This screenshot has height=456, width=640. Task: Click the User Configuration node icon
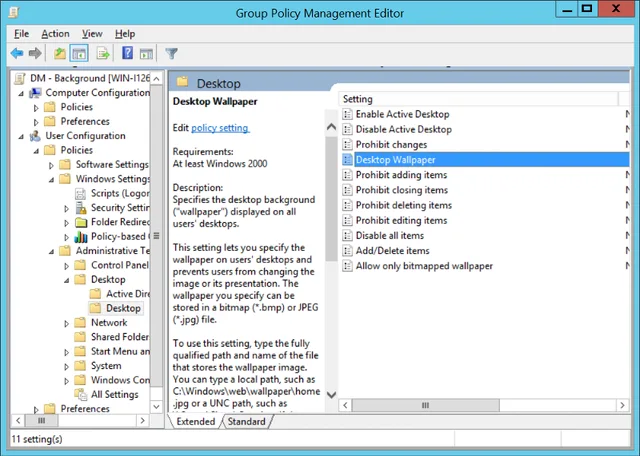pos(36,136)
